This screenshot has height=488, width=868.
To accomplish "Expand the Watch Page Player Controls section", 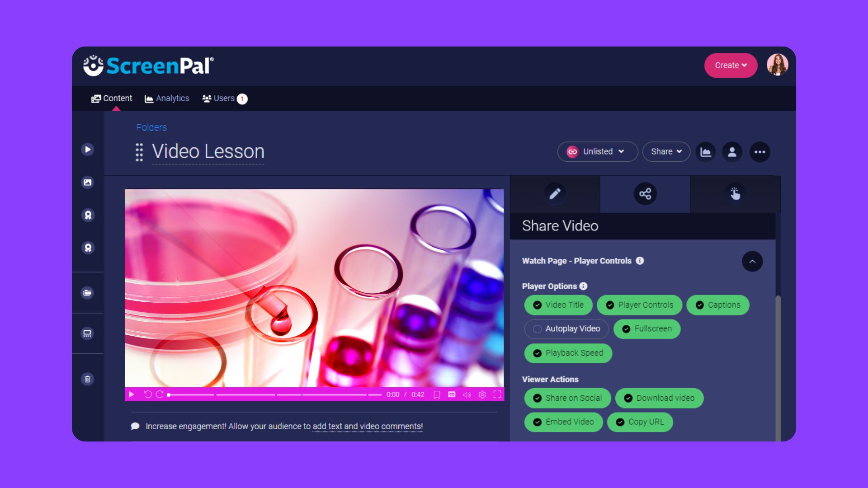I will (x=752, y=261).
